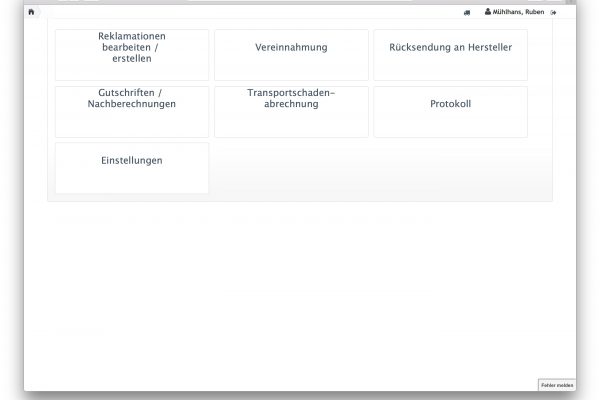Screen dimensions: 600x400
Task: Select Gutschriften / Nachberechnungen tile
Action: 132,112
